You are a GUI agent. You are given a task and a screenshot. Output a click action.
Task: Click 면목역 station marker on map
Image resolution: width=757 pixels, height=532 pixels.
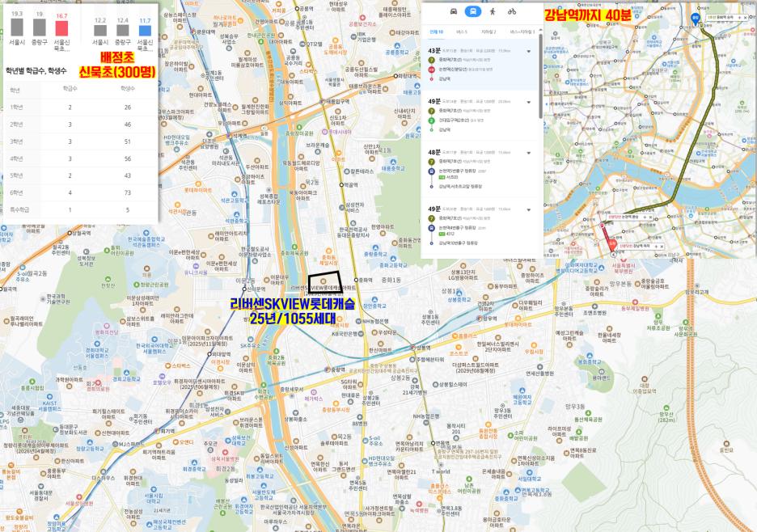(433, 443)
